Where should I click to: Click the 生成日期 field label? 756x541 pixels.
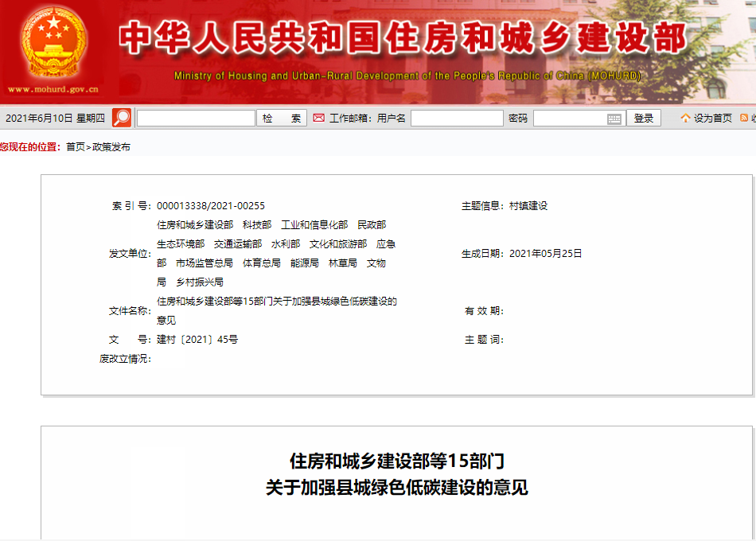tap(482, 254)
